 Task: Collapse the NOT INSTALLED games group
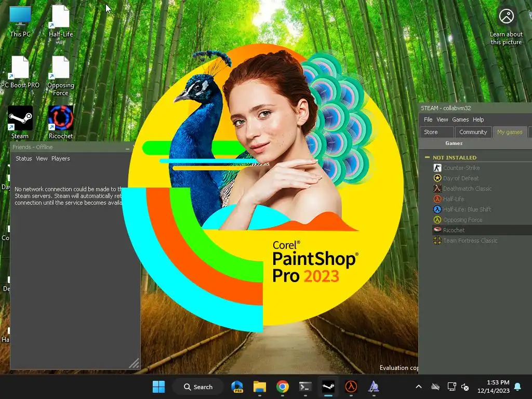[x=427, y=157]
